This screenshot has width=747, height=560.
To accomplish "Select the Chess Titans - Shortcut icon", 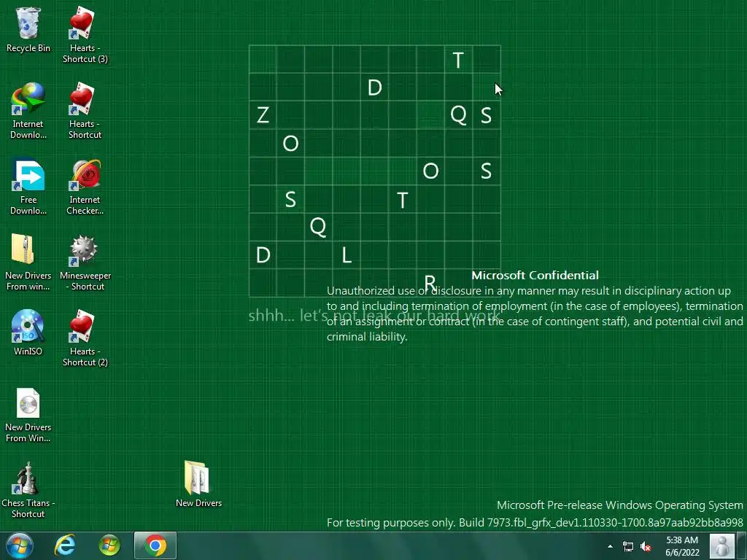I will 28,489.
